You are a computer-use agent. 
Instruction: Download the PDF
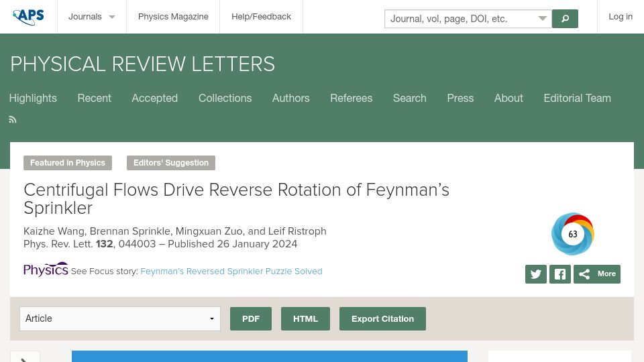click(250, 319)
